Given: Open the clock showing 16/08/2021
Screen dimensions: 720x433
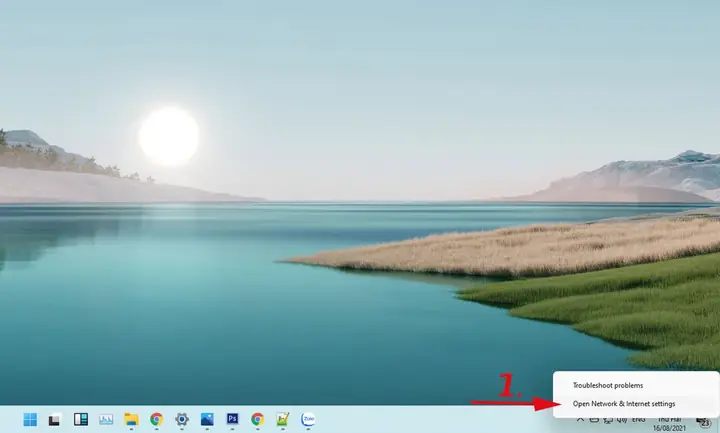Looking at the screenshot, I should (x=669, y=424).
